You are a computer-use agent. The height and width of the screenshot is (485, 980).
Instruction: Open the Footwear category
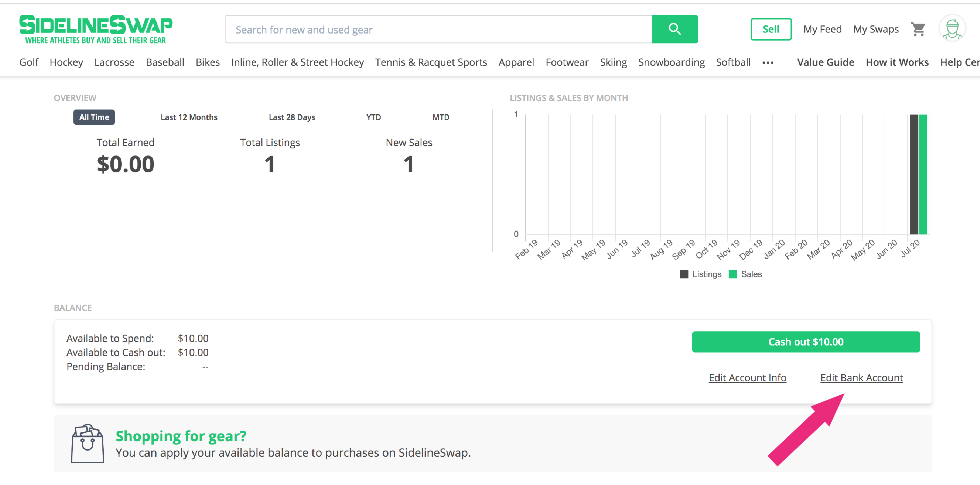[567, 63]
